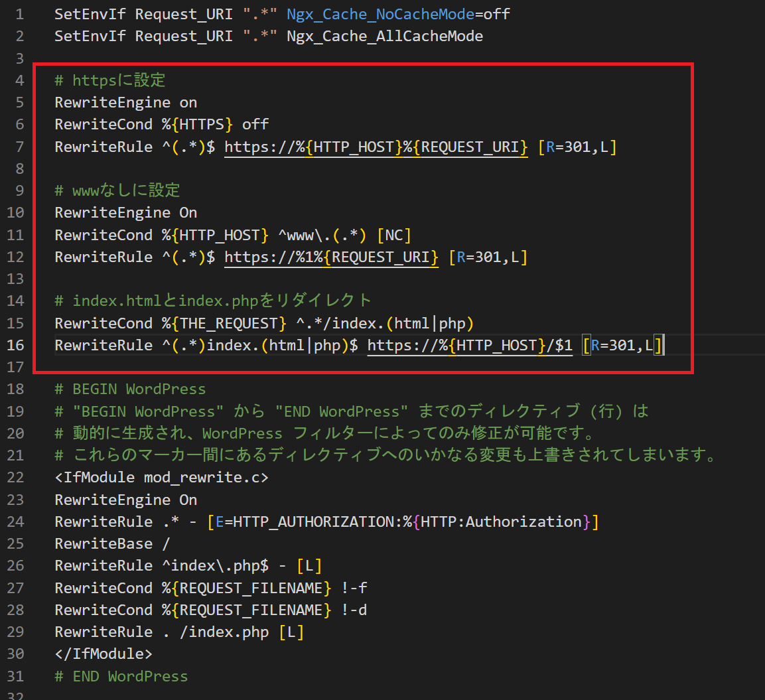Click '[R=301,L]' flags on line 7
This screenshot has width=765, height=700.
tap(577, 147)
